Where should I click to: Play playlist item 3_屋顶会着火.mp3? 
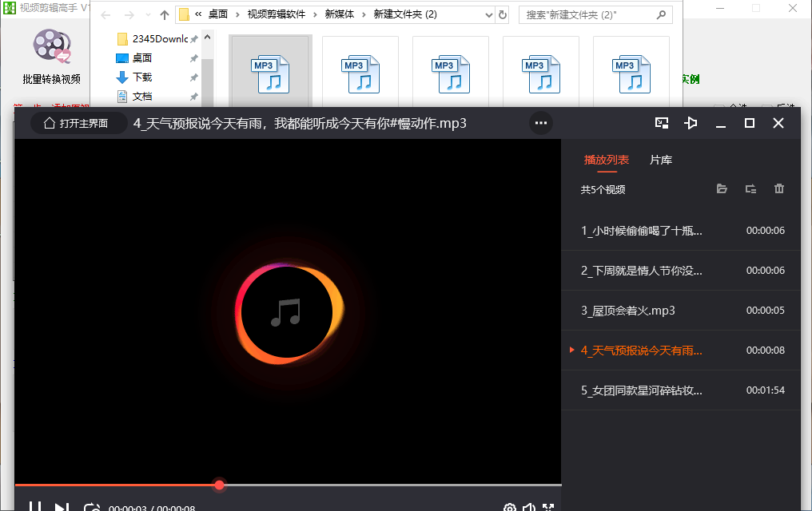[681, 311]
